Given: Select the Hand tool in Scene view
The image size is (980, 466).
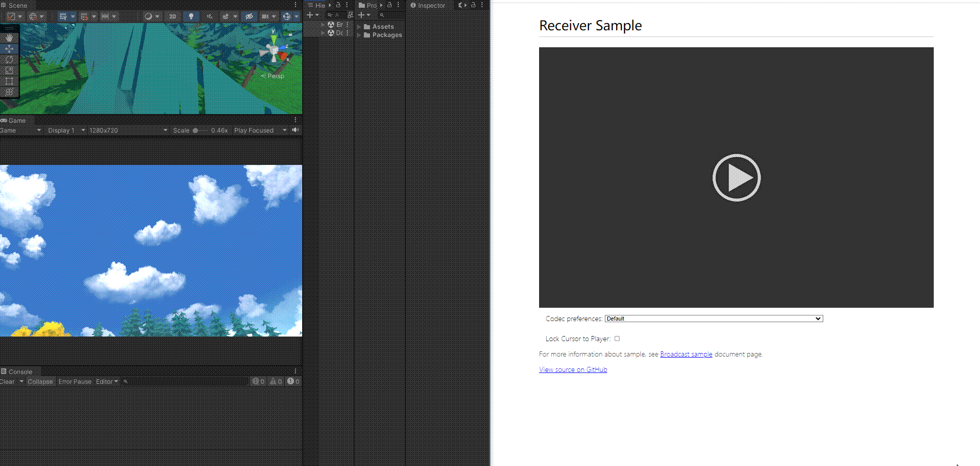Looking at the screenshot, I should pyautogui.click(x=9, y=38).
